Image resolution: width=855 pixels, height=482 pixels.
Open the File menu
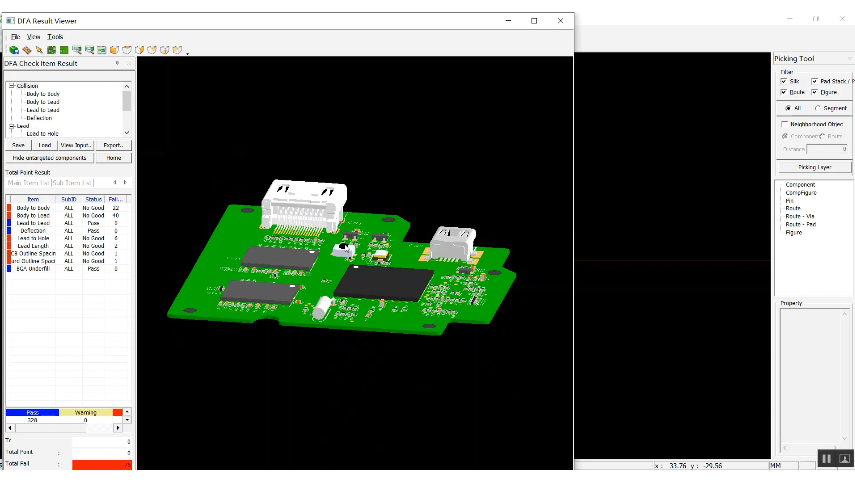click(15, 37)
